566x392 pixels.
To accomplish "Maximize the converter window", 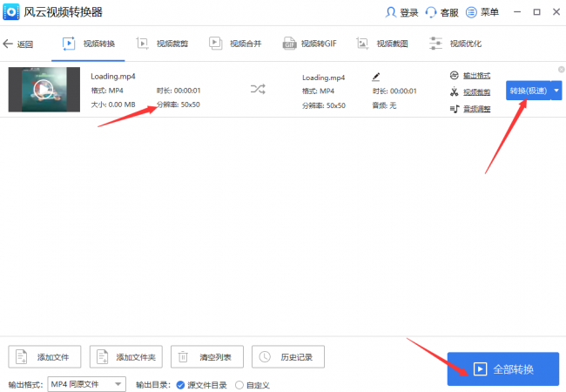I will tap(536, 12).
